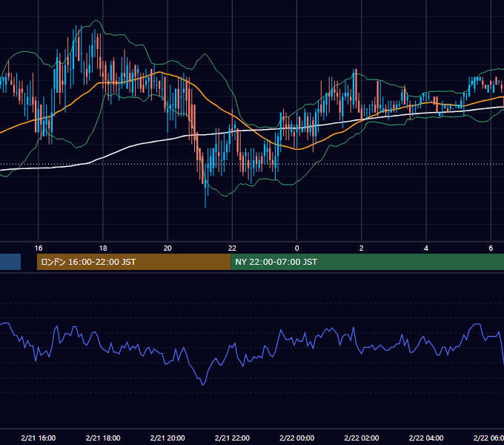
Task: Click the NY 22:00-07:00 JST session bar
Action: pos(367,262)
